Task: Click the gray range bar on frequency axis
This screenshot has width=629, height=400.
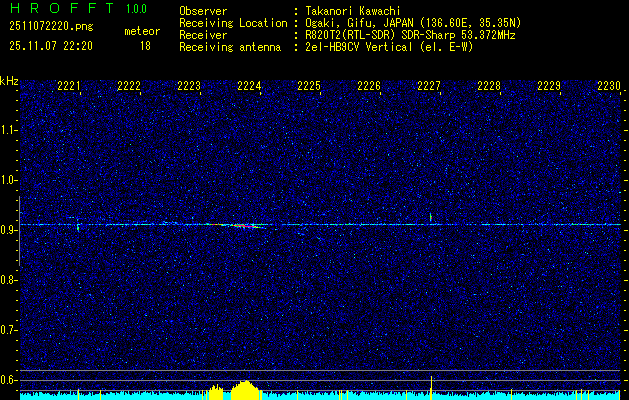Action: (19, 231)
